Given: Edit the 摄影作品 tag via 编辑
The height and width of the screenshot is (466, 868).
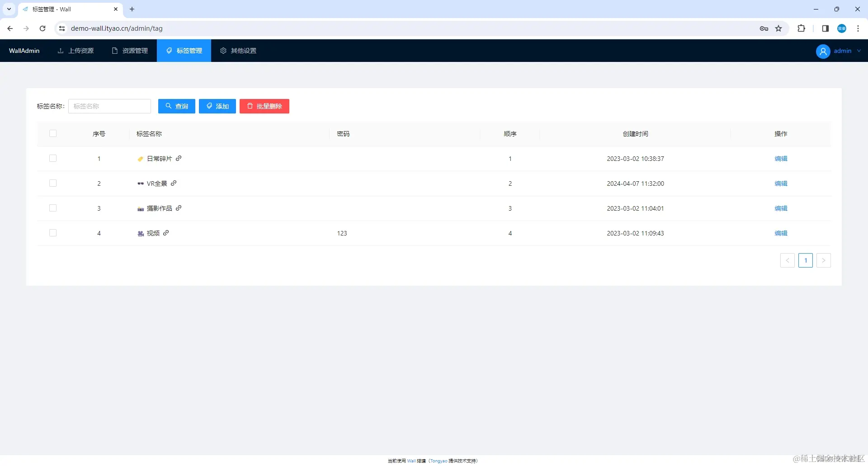Looking at the screenshot, I should (x=781, y=208).
